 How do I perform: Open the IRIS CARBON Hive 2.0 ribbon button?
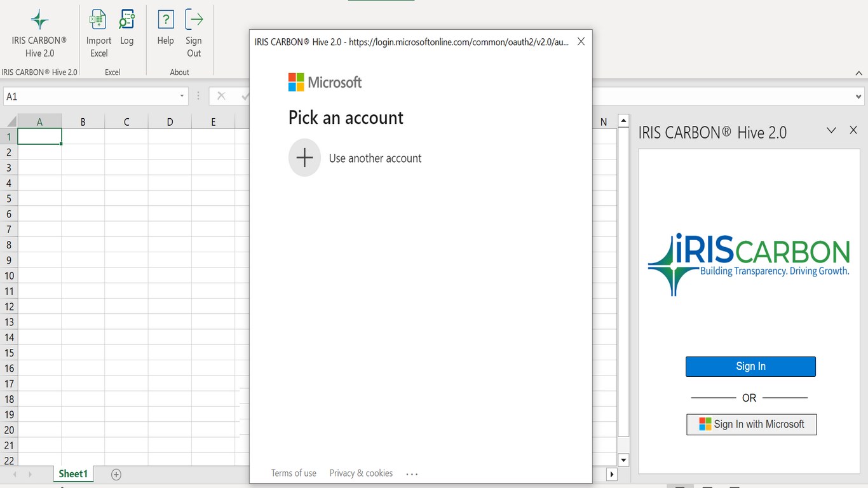(39, 34)
